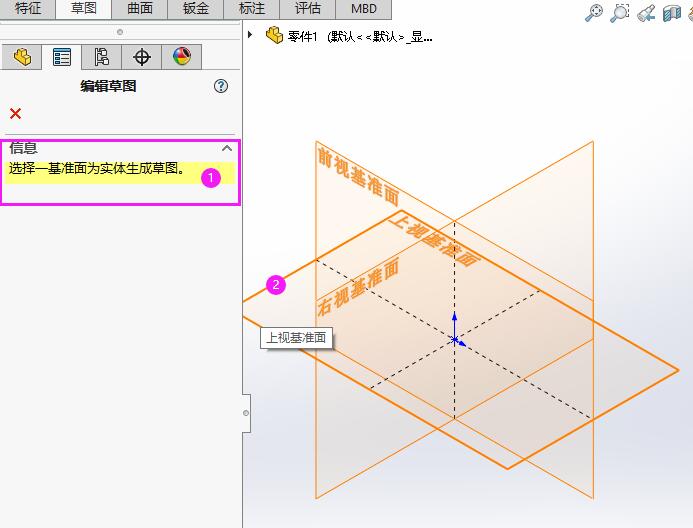Select the 上视基准面 plane label in viewport
This screenshot has width=693, height=528.
pos(435,239)
